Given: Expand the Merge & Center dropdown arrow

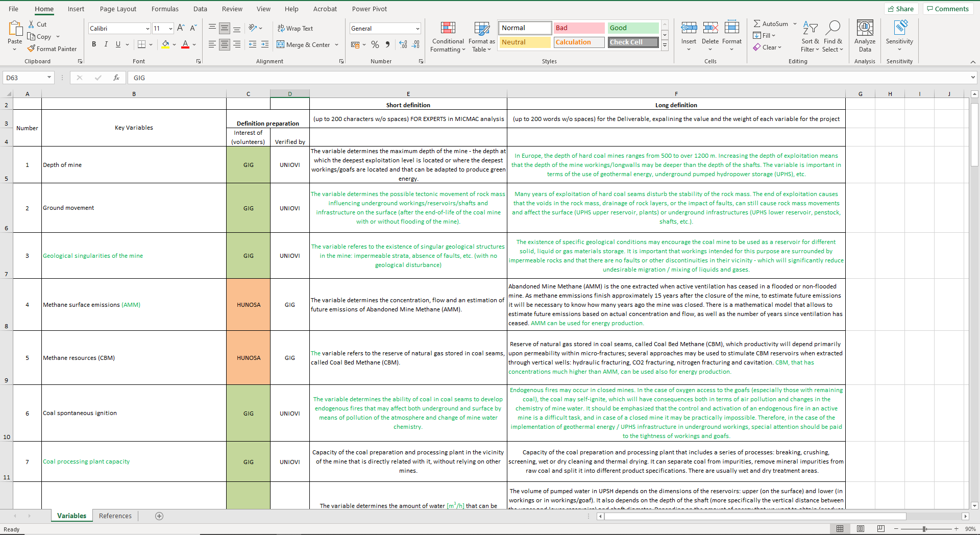Looking at the screenshot, I should (337, 45).
